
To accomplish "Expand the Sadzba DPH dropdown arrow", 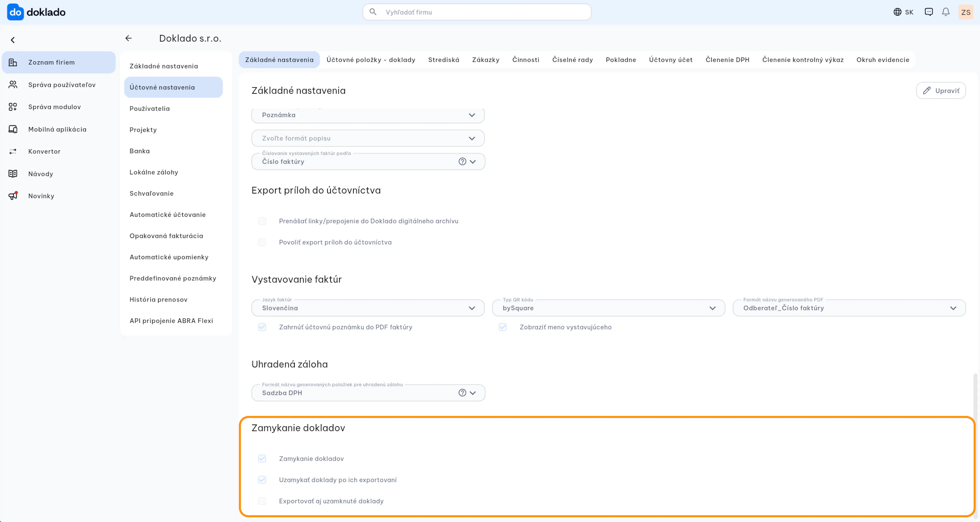I will coord(473,393).
